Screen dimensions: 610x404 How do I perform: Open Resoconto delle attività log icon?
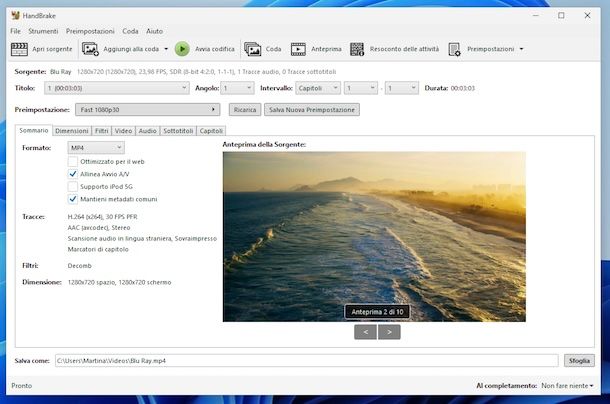point(357,48)
